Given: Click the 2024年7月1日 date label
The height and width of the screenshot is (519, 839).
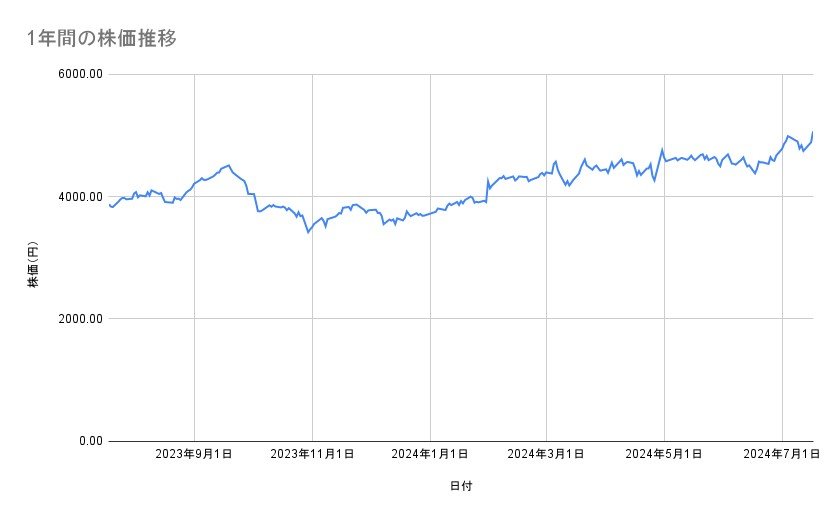Looking at the screenshot, I should [782, 455].
